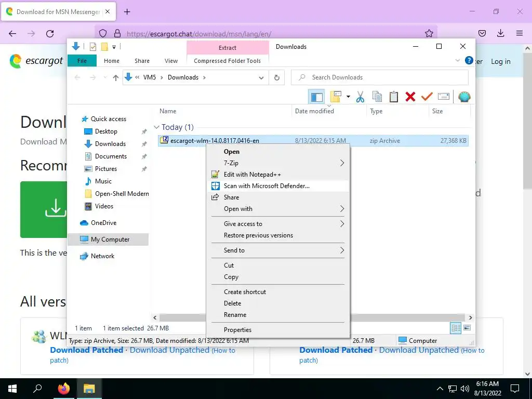Open the address bar history dropdown
Viewport: 532px width, 399px height.
[261, 78]
